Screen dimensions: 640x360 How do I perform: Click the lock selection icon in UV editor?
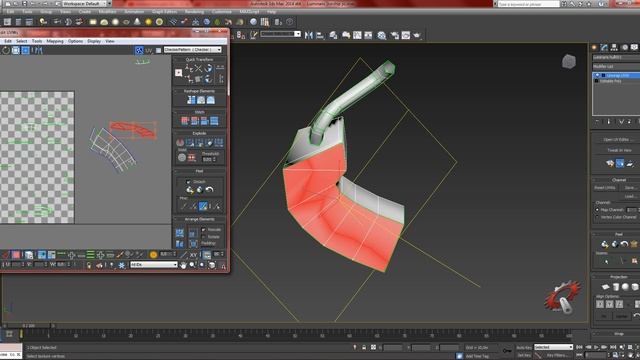(89, 265)
